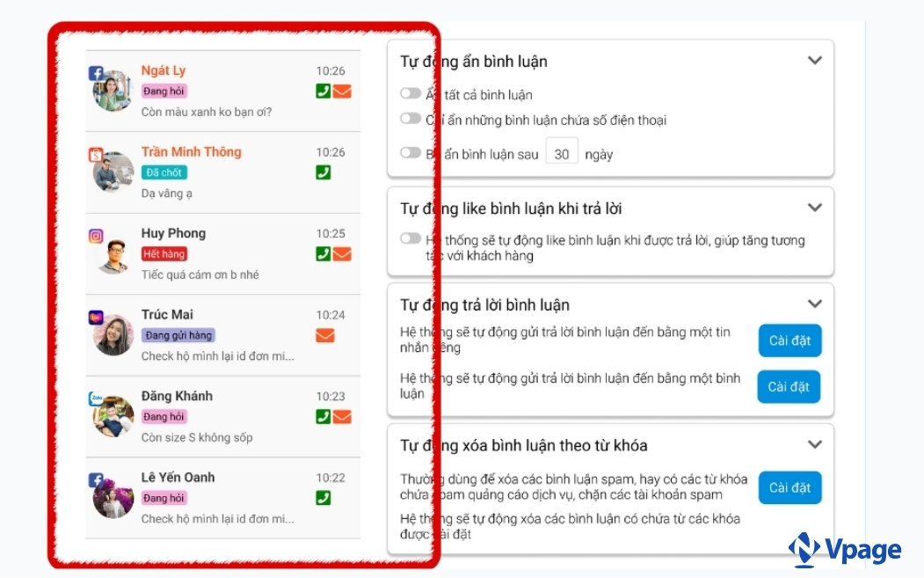Viewport: 924px width, 578px height.
Task: Enable the 'Ẩn tất cả bình luận' toggle
Action: (411, 92)
